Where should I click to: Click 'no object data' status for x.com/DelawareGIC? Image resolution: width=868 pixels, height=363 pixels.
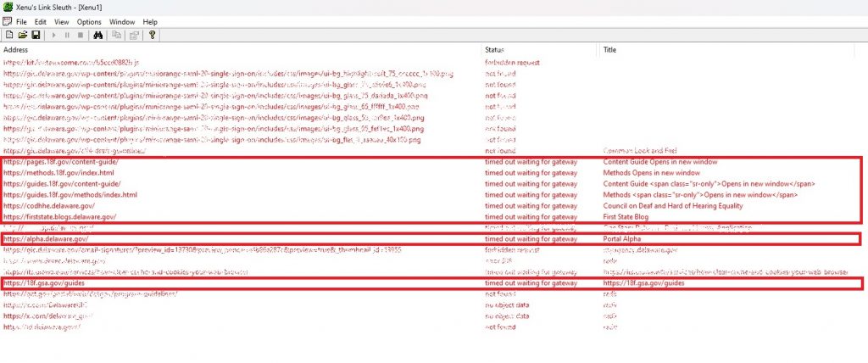click(x=507, y=304)
